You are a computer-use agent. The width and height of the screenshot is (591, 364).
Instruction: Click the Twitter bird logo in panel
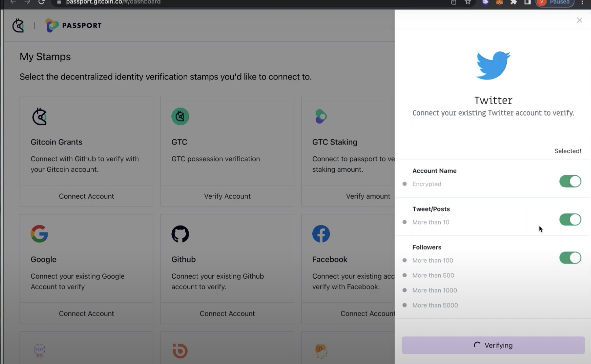(x=493, y=66)
